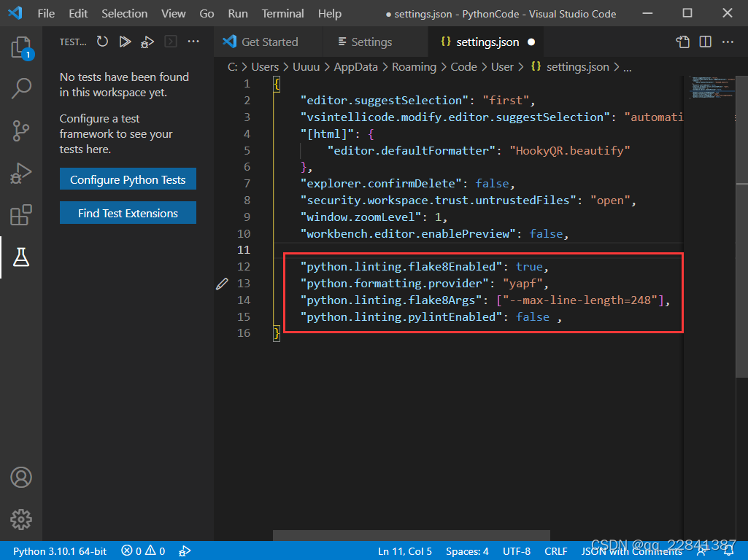Open the Run menu
Image resolution: width=748 pixels, height=560 pixels.
point(238,13)
